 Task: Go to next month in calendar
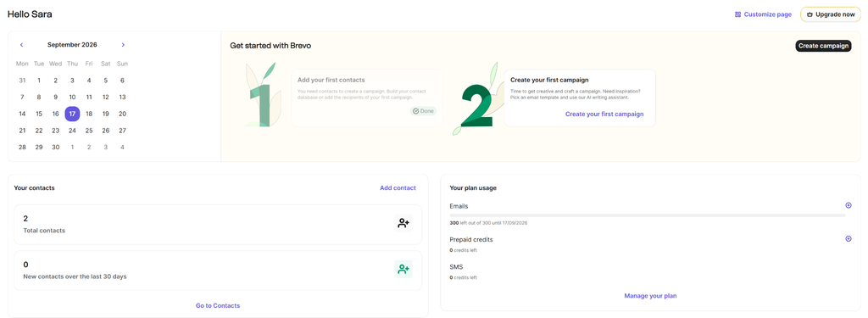point(123,45)
